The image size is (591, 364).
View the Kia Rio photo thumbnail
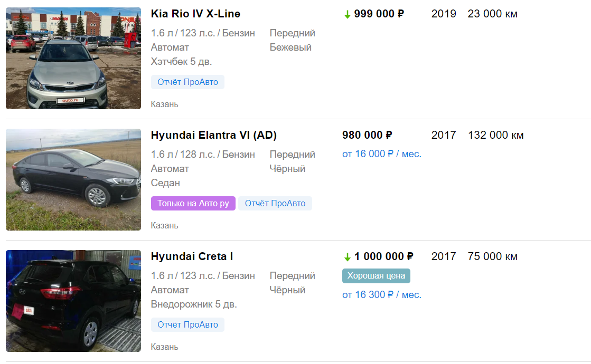tap(73, 58)
